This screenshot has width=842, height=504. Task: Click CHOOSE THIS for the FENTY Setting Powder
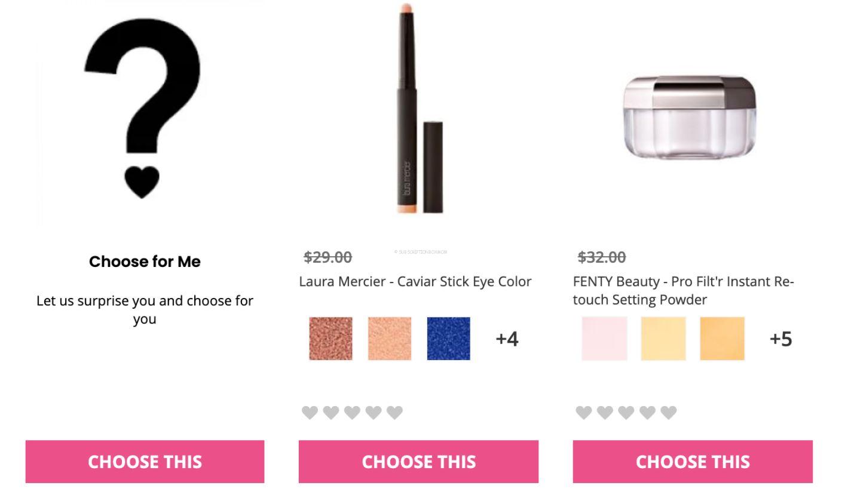coord(692,462)
